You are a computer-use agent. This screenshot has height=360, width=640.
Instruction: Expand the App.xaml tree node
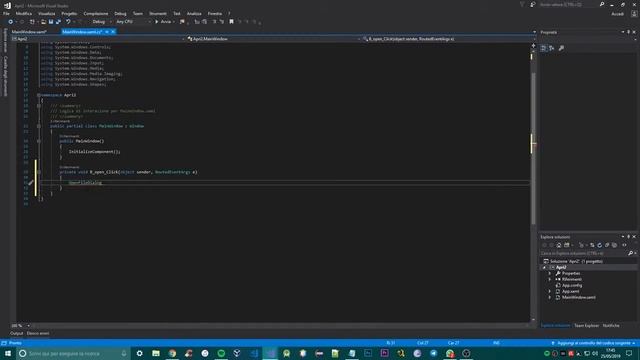pos(550,291)
